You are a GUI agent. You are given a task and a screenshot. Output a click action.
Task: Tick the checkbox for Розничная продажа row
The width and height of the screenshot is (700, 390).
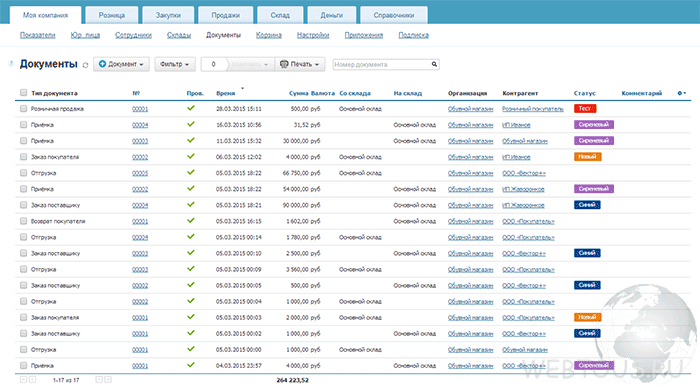pos(23,108)
